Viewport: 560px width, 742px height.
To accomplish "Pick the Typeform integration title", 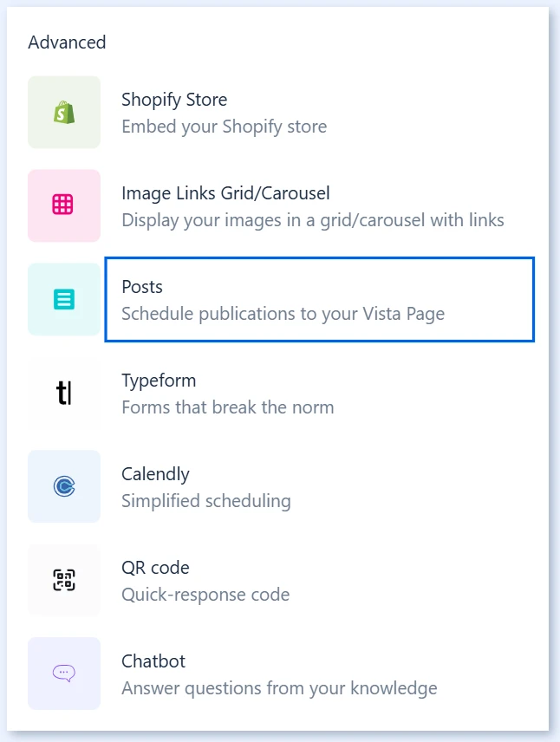I will click(159, 381).
